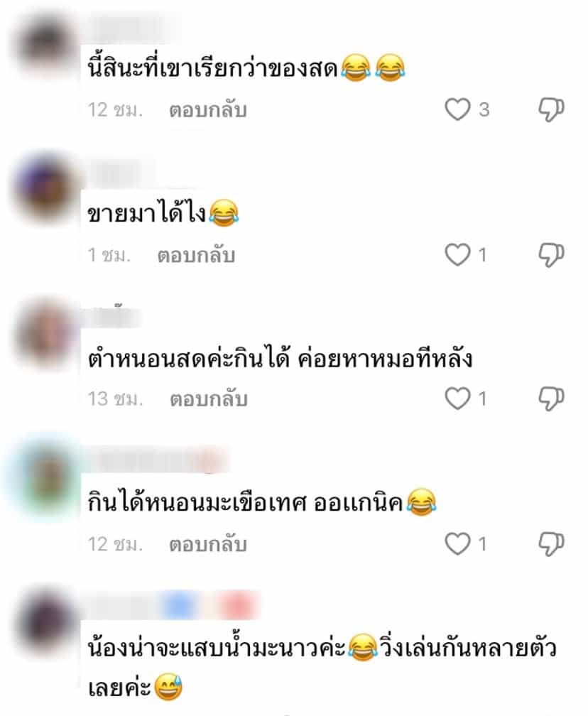Dislike the first comment posted 12 ชม. ago

tap(552, 109)
